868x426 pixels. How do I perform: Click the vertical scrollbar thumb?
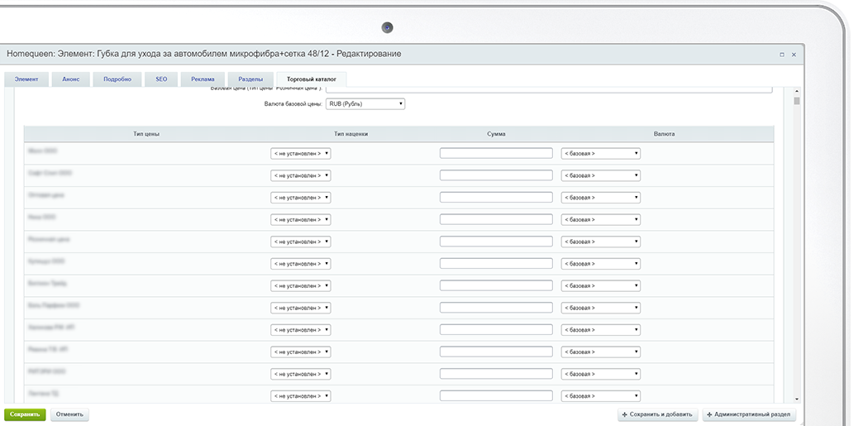tap(797, 100)
